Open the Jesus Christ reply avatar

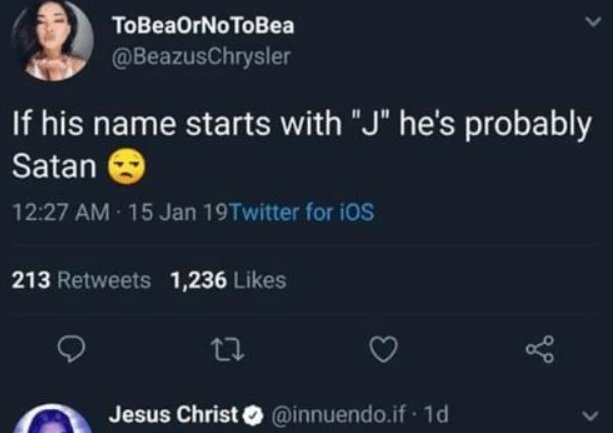click(54, 420)
